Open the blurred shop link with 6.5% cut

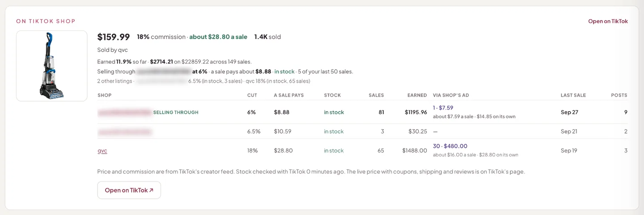pos(125,132)
